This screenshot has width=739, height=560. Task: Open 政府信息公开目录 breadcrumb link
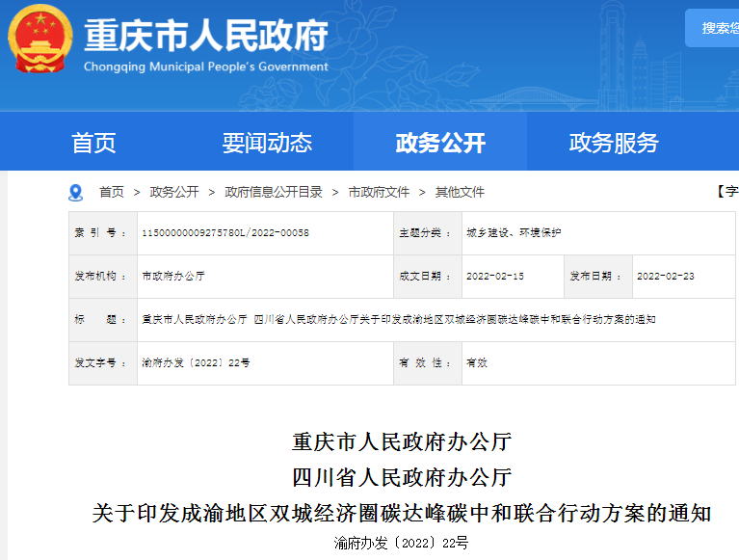[274, 193]
